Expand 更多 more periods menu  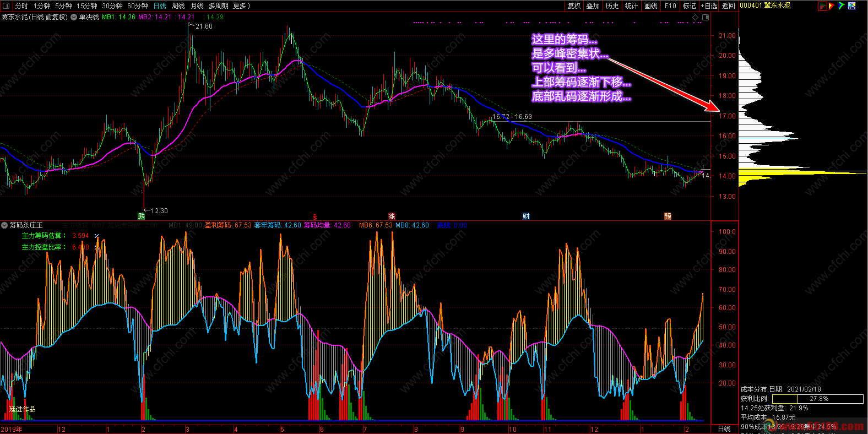pos(241,6)
